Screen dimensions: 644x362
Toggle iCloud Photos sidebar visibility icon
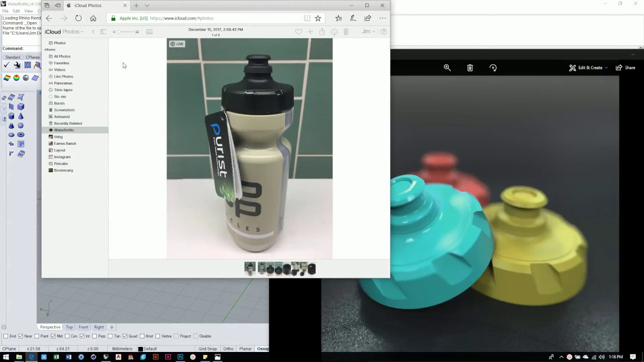(103, 32)
